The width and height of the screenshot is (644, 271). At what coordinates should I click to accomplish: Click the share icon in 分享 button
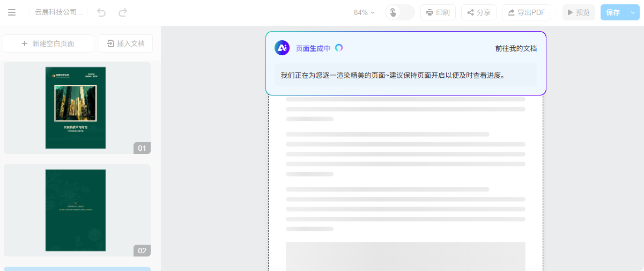pos(470,12)
